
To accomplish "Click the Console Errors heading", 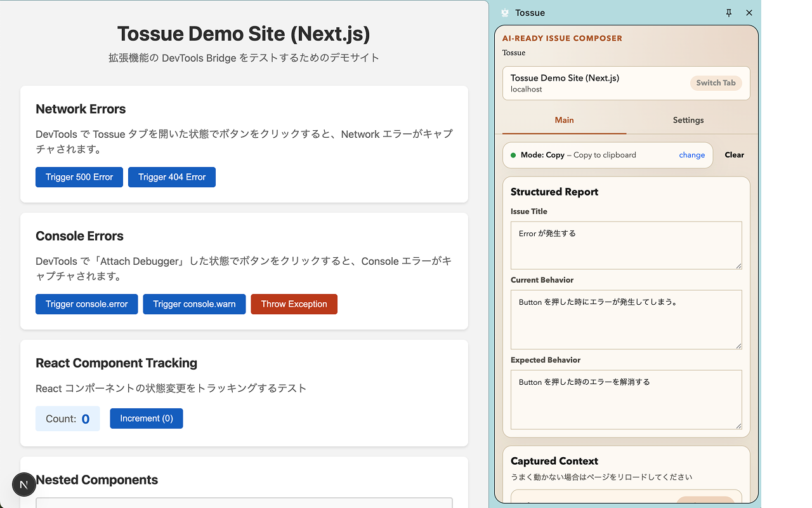I will pos(79,236).
